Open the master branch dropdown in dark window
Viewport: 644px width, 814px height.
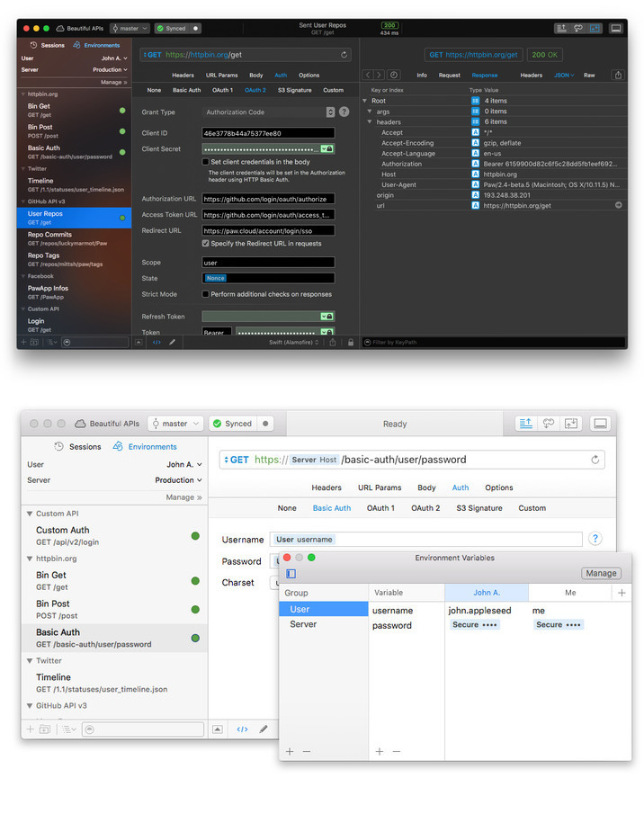tap(130, 29)
